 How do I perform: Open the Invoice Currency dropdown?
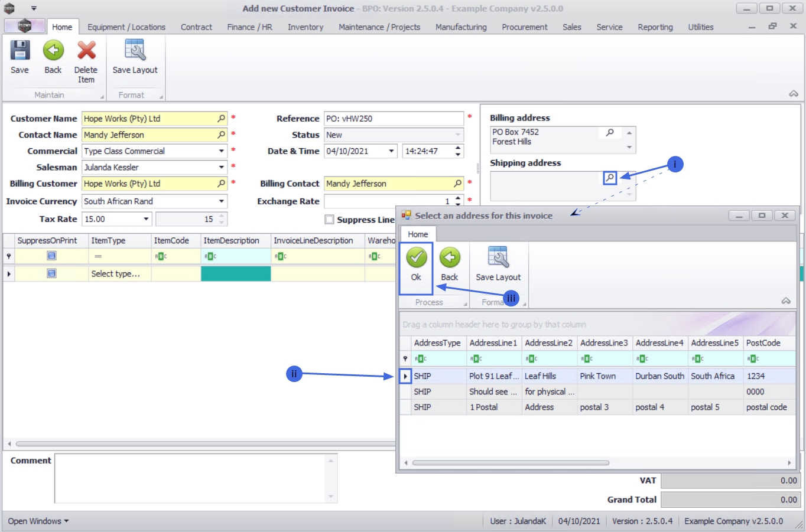pyautogui.click(x=222, y=201)
